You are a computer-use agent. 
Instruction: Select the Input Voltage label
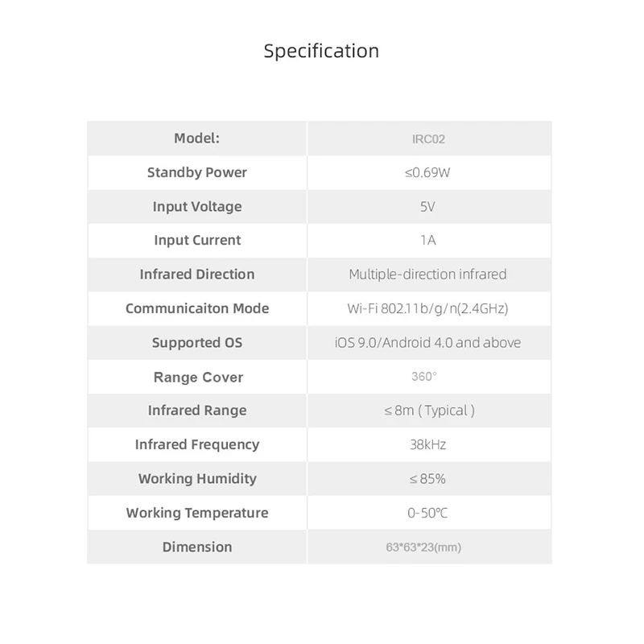(x=196, y=207)
